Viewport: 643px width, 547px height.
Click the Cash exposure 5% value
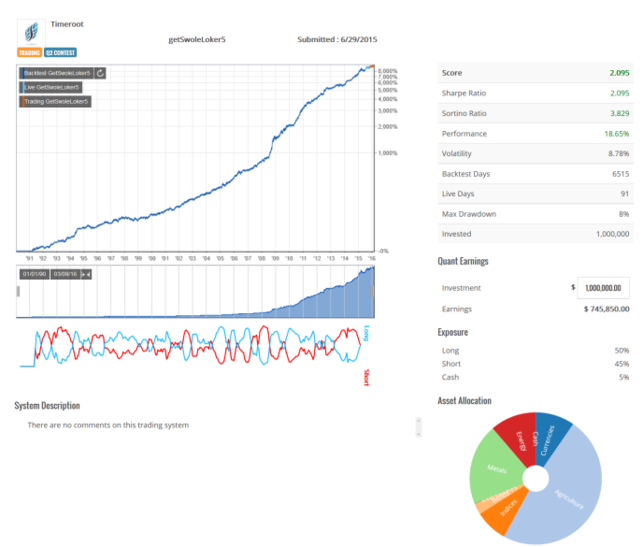(x=624, y=377)
